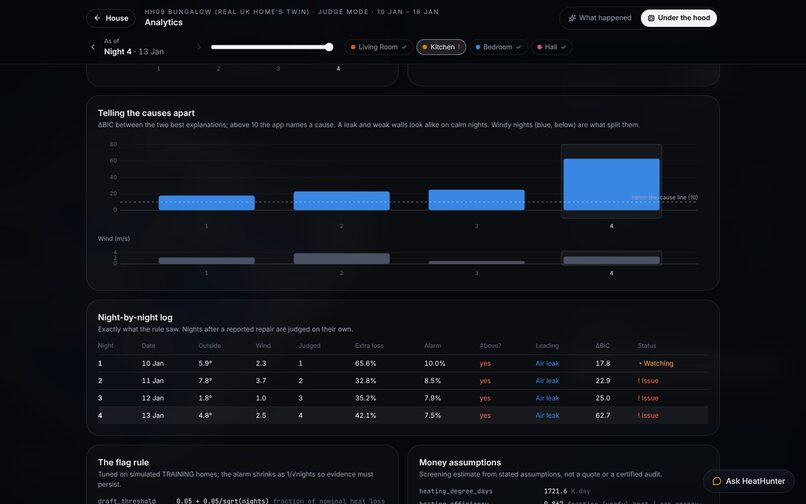
Task: Click The flag rule heading
Action: (123, 462)
